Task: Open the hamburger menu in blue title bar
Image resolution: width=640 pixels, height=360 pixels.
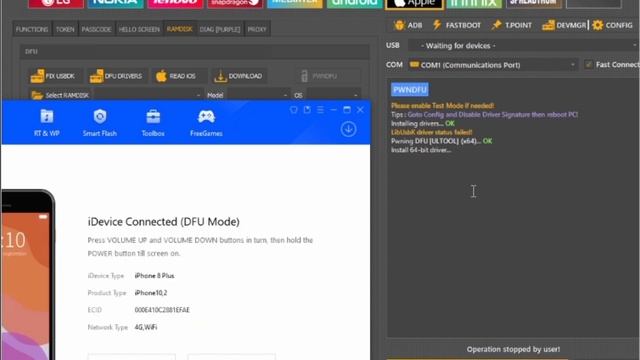Action: tap(320, 110)
